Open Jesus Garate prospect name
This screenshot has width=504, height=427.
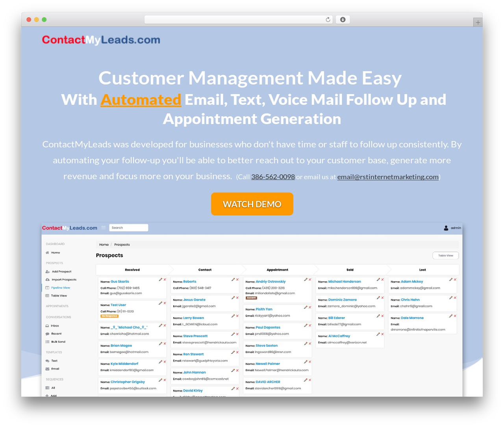[x=194, y=300]
